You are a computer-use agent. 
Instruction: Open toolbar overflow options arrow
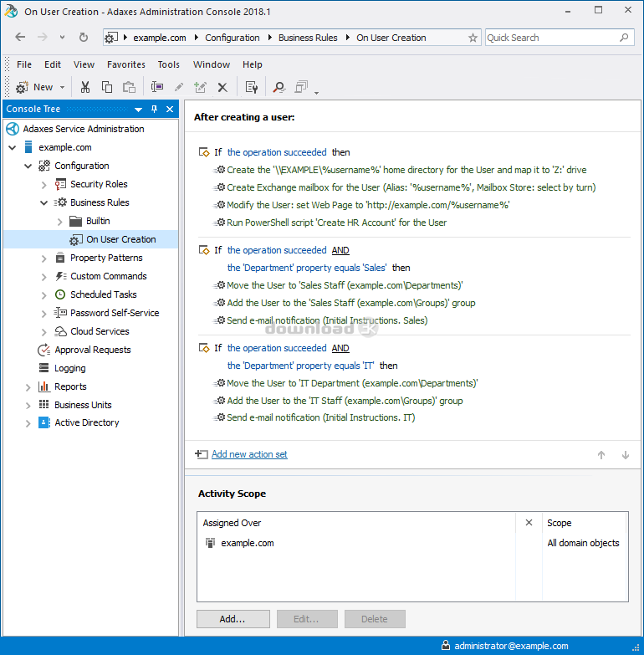click(317, 93)
